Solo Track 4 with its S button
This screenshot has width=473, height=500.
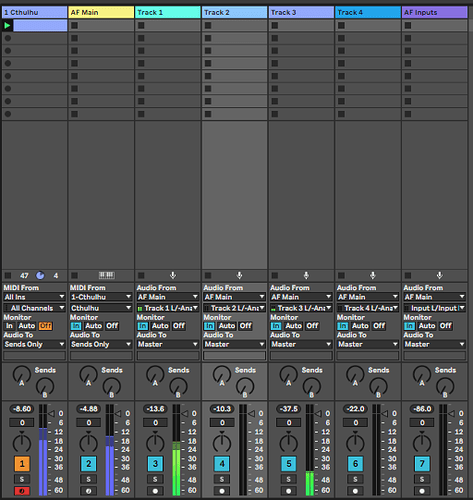pos(355,479)
